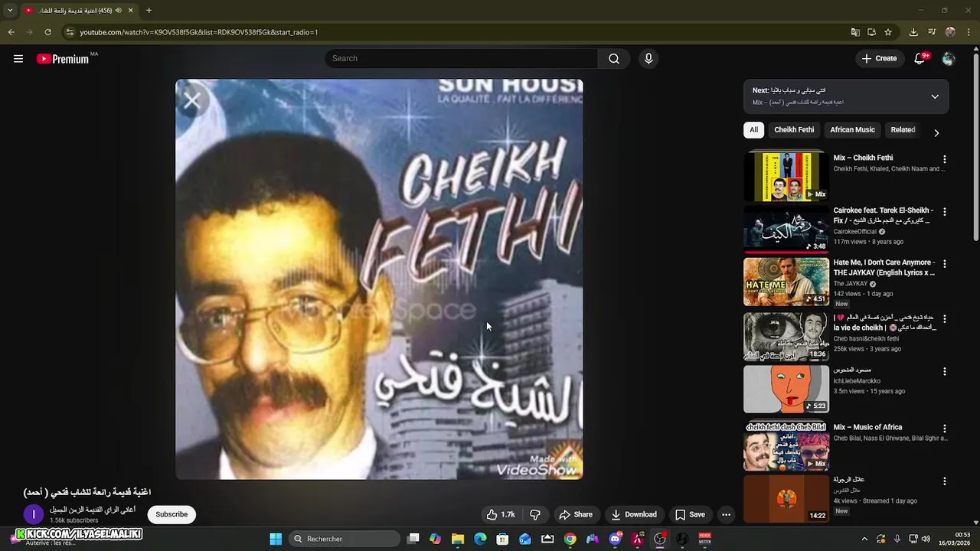Open the Windows Start menu
This screenshot has width=980, height=551.
pos(276,539)
